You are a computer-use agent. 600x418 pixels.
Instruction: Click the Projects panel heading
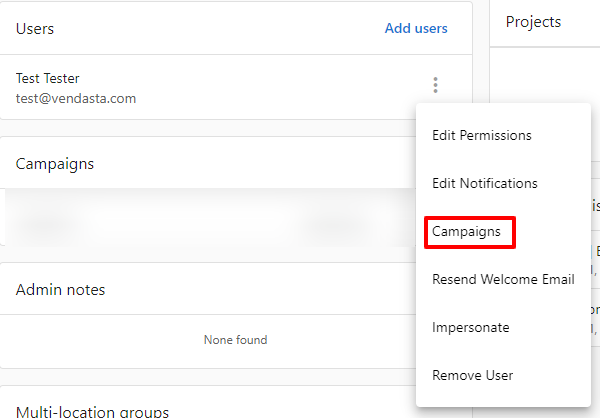533,22
